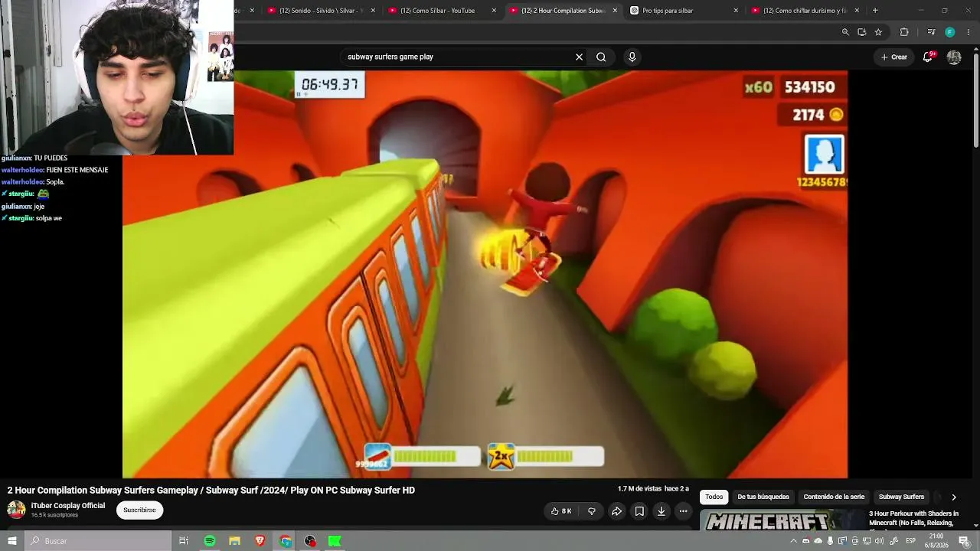Open the taskbar clock showing 21:00
Image resolution: width=980 pixels, height=551 pixels.
point(936,541)
